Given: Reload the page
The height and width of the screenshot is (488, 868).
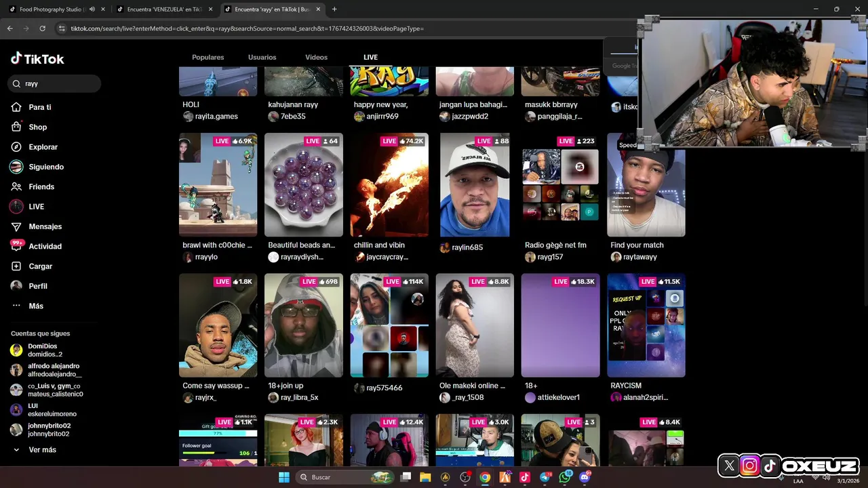Looking at the screenshot, I should (42, 28).
